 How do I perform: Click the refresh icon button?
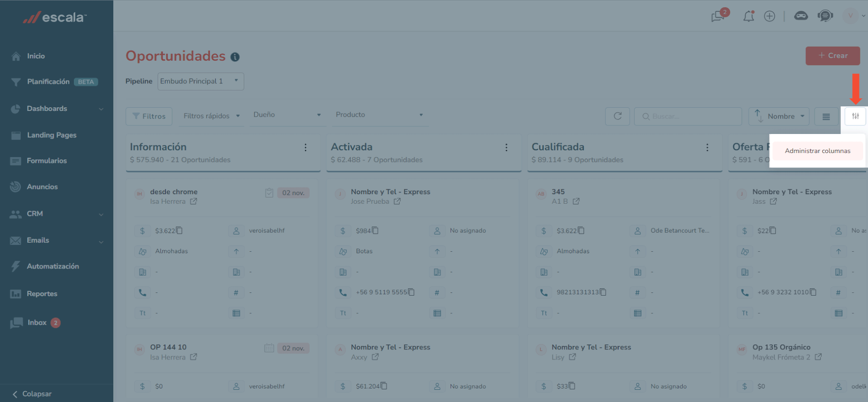click(617, 116)
